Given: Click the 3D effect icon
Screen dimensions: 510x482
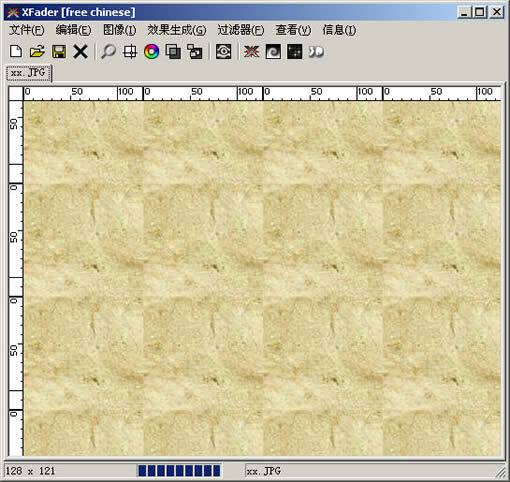Looking at the screenshot, I should point(316,52).
